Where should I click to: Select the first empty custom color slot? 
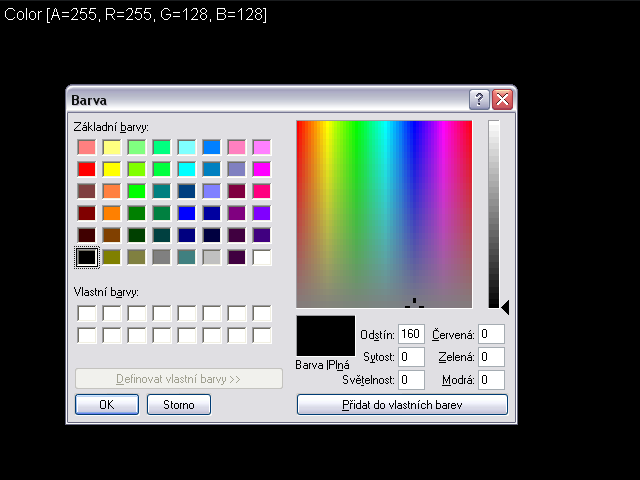click(x=87, y=313)
